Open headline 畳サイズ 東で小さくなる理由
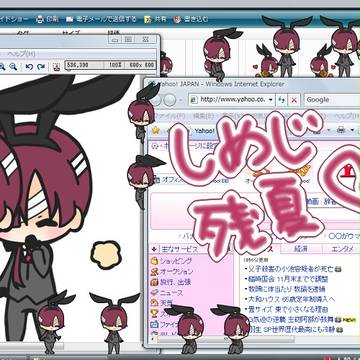360x360 pixels. tap(289, 310)
